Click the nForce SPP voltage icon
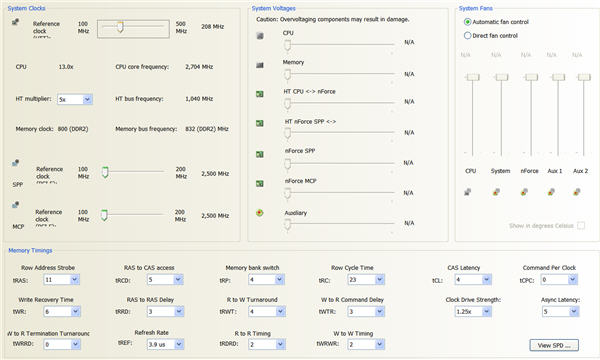The image size is (600, 360). pyautogui.click(x=260, y=154)
